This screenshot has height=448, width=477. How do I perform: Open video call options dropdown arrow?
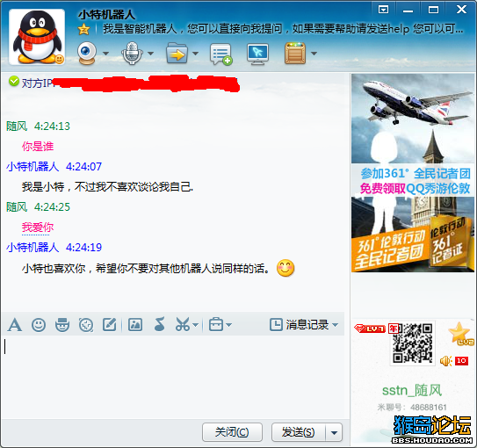coord(105,54)
